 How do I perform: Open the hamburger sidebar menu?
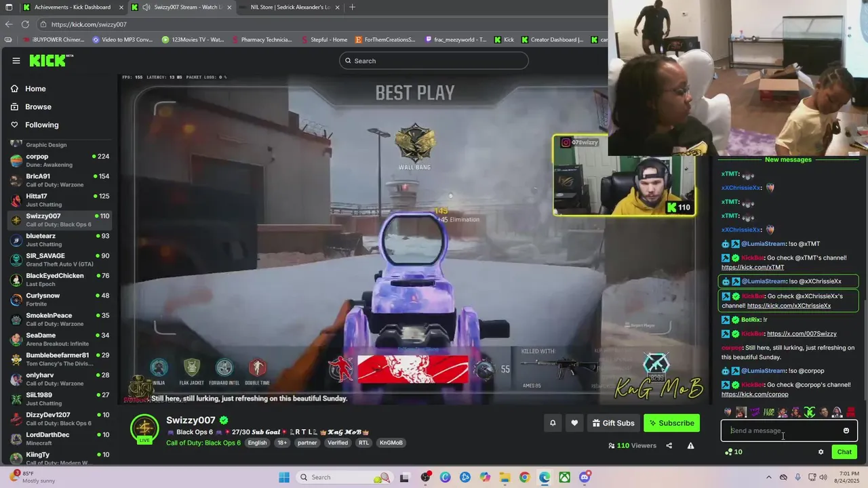point(16,60)
